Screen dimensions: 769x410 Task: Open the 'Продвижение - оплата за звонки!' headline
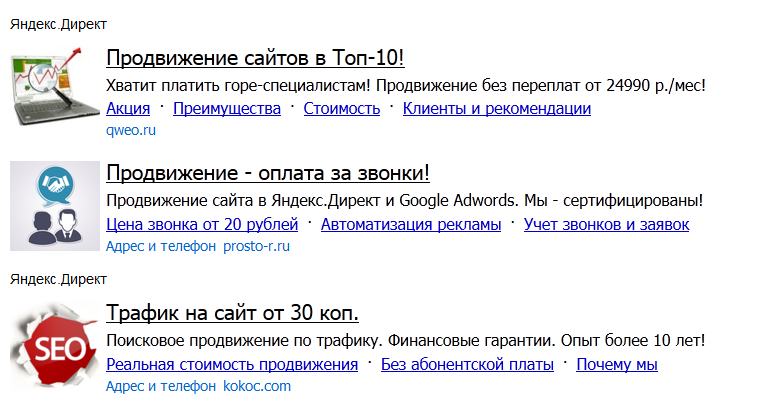pyautogui.click(x=268, y=173)
